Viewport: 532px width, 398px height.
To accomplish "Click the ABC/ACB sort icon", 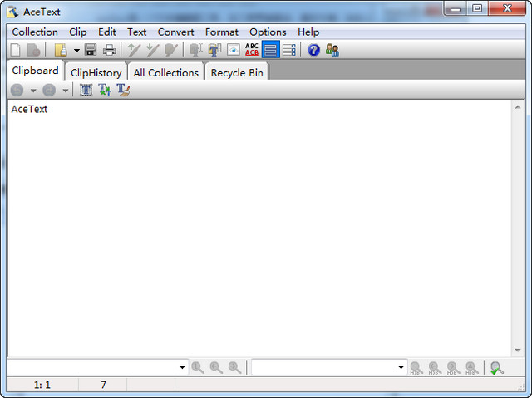I will 252,50.
